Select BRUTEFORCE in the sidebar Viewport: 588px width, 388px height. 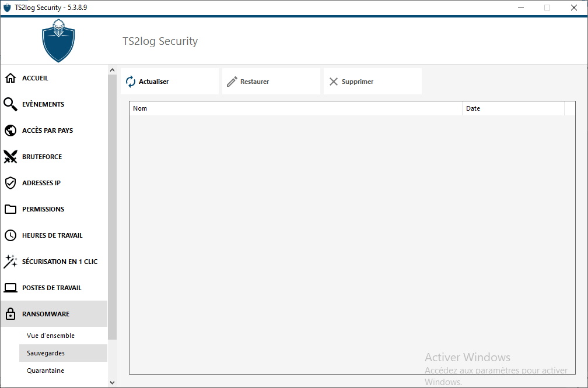tap(54, 157)
